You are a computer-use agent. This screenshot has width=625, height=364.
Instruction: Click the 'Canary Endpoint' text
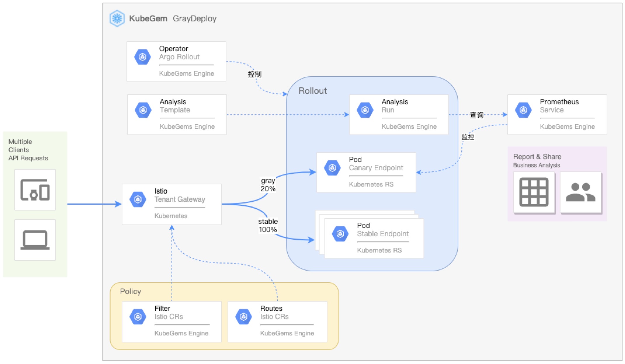(376, 168)
